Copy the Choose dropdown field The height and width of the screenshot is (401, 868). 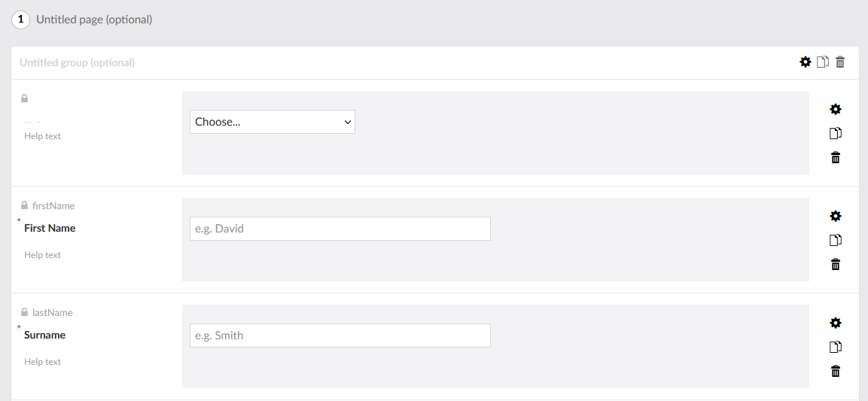835,134
